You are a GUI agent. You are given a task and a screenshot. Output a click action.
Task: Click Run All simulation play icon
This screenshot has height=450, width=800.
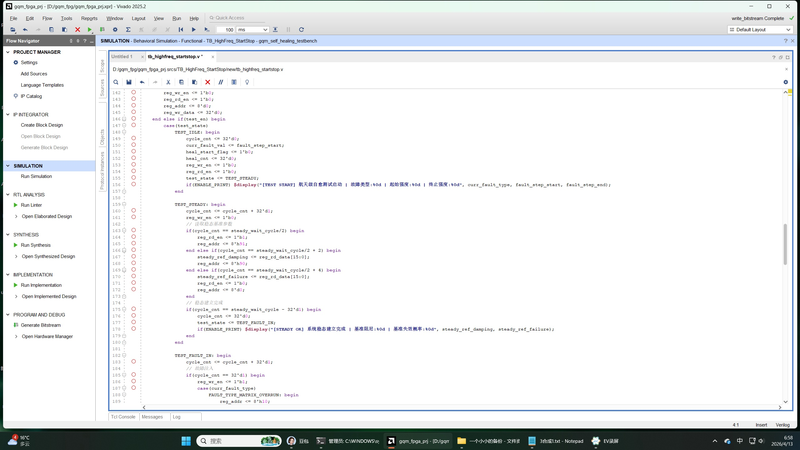coord(193,30)
